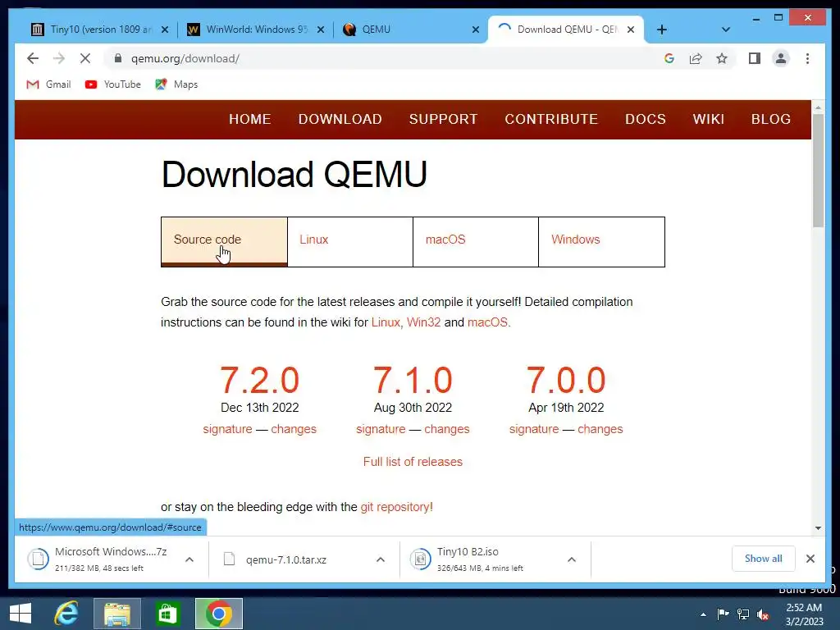Expand options for Tiny10 B2.iso download
840x630 pixels.
[x=572, y=559]
